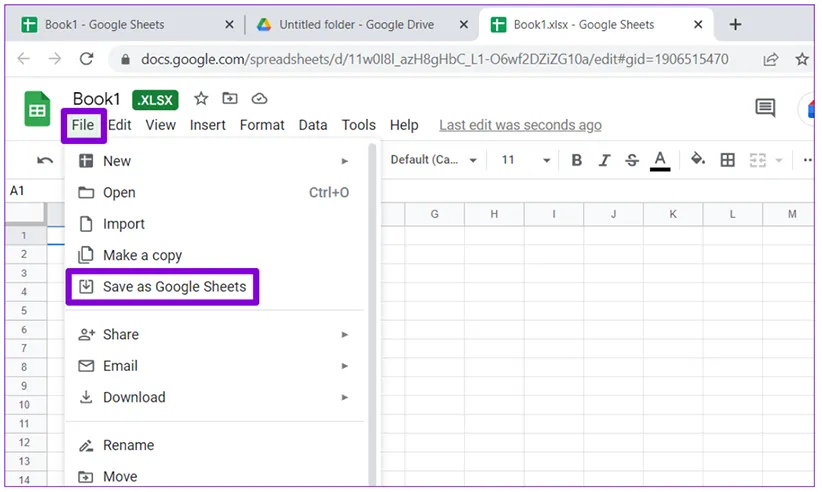822x492 pixels.
Task: Switch to Untitled folder Google Drive tab
Action: click(x=350, y=24)
